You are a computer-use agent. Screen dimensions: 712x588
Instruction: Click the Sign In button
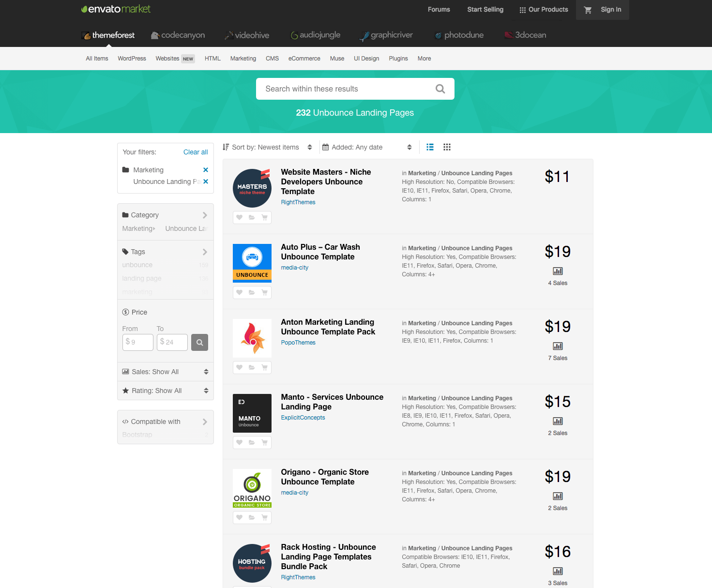click(x=611, y=10)
